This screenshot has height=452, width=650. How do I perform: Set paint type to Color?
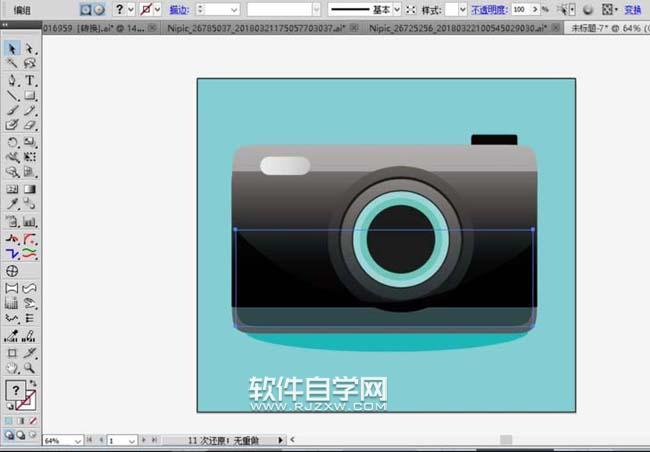coord(9,421)
